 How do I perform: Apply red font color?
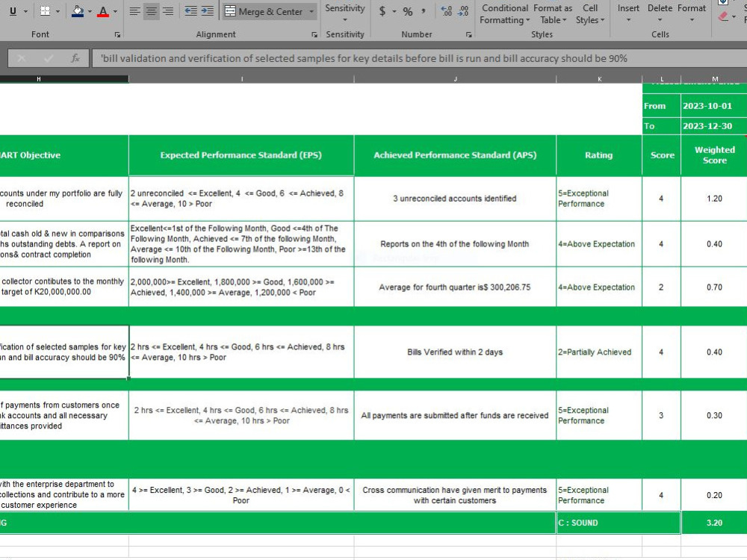pyautogui.click(x=103, y=11)
